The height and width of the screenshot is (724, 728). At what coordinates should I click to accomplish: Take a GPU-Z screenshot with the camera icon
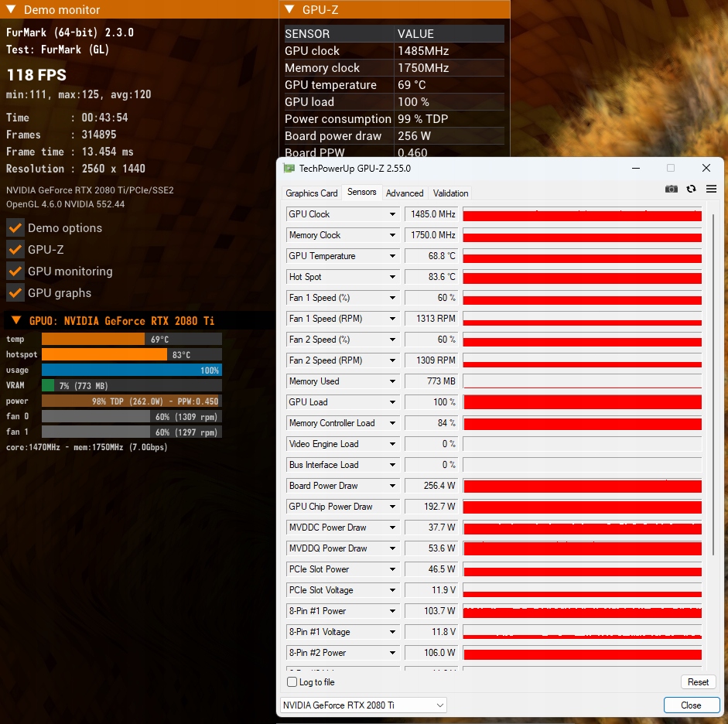pos(672,189)
